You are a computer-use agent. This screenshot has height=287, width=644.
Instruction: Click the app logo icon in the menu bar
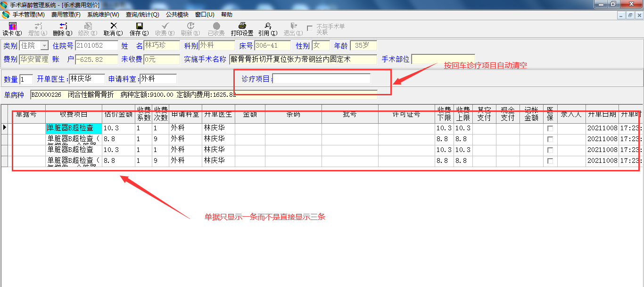[x=6, y=15]
